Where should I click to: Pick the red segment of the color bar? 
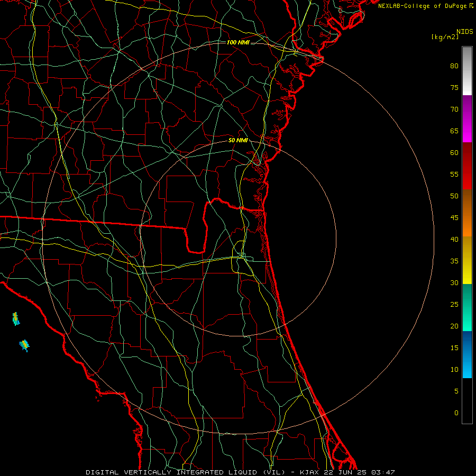(467, 166)
